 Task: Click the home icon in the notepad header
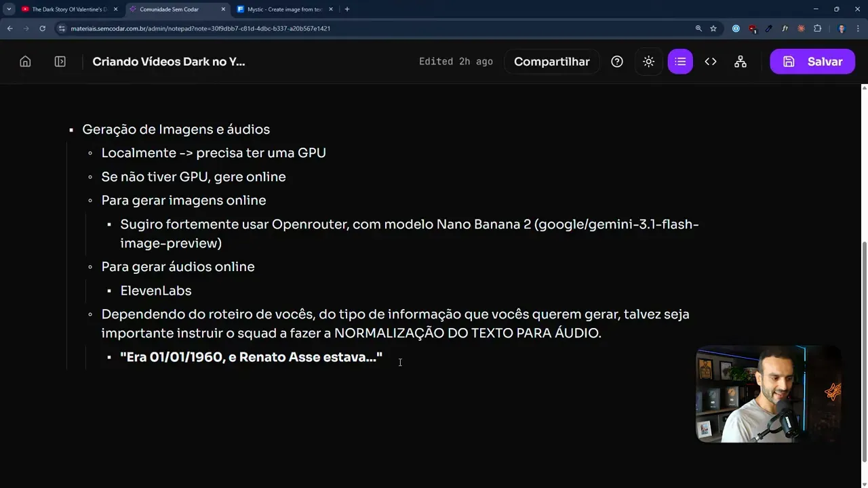pos(25,62)
